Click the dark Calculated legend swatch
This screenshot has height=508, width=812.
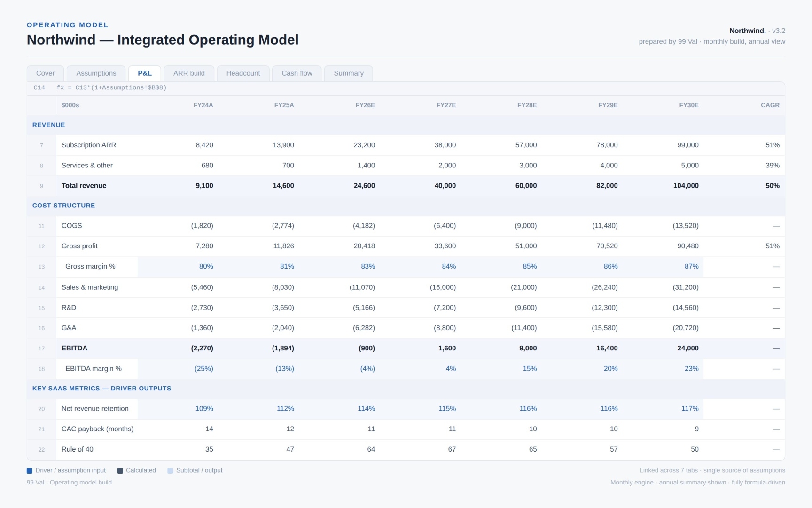pyautogui.click(x=120, y=471)
